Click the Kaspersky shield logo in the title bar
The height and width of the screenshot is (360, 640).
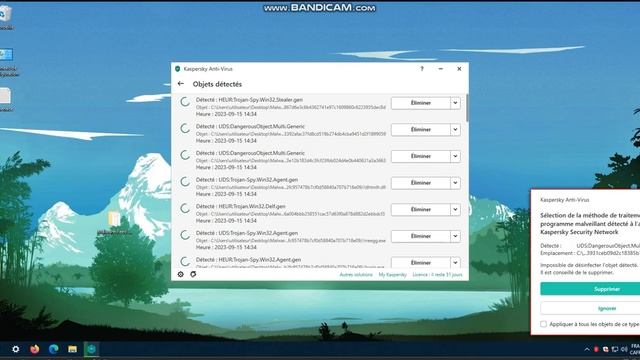click(178, 69)
